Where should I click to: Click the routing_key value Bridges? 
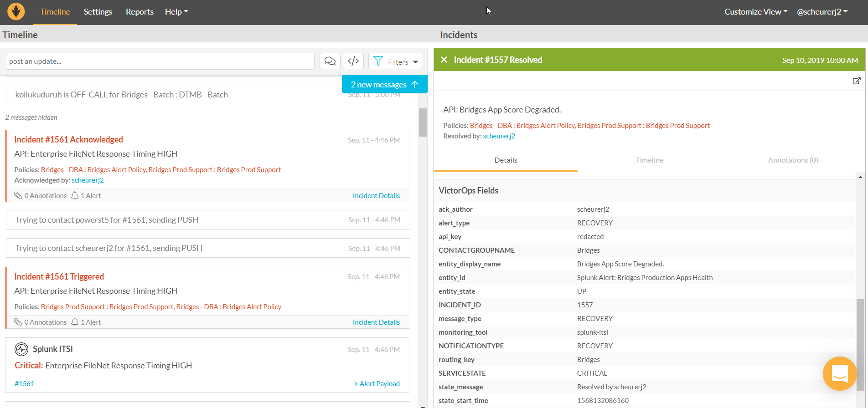coord(589,360)
